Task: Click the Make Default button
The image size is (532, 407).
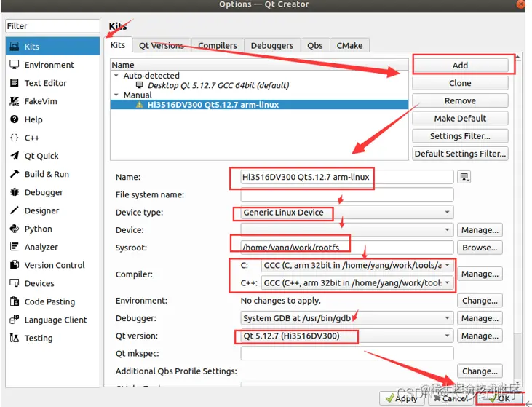Action: click(460, 118)
